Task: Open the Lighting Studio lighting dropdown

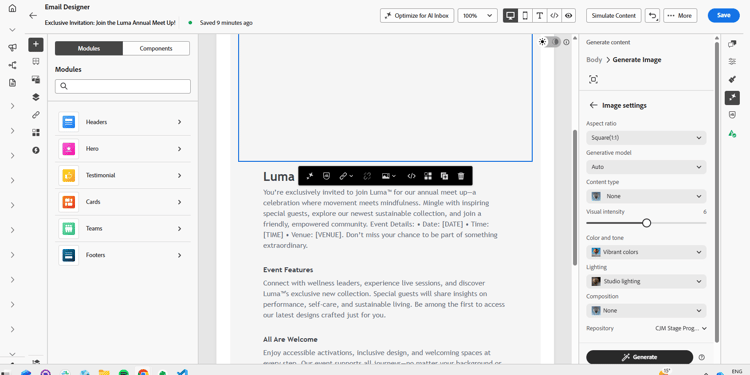Action: pos(646,281)
